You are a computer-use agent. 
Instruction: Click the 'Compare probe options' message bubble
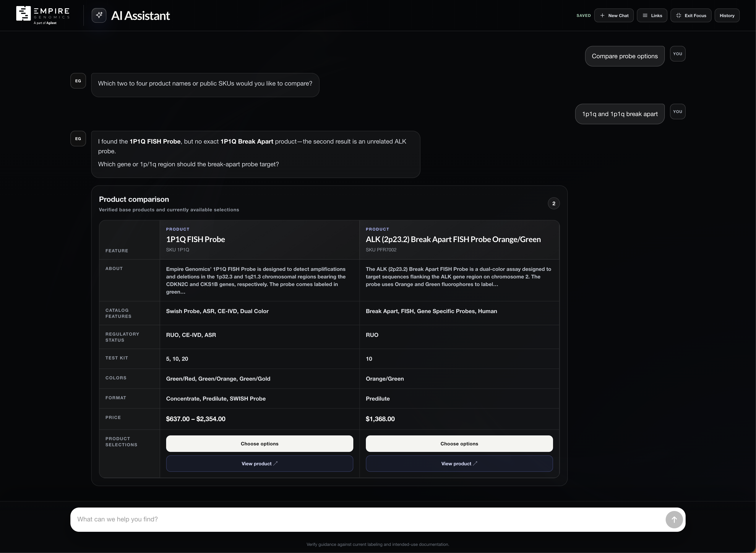tap(625, 56)
